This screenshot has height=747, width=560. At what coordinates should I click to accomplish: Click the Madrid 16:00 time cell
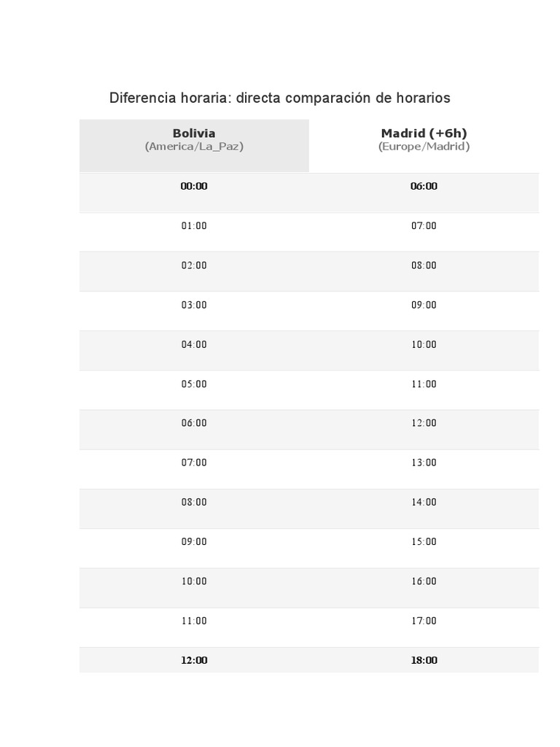point(424,581)
